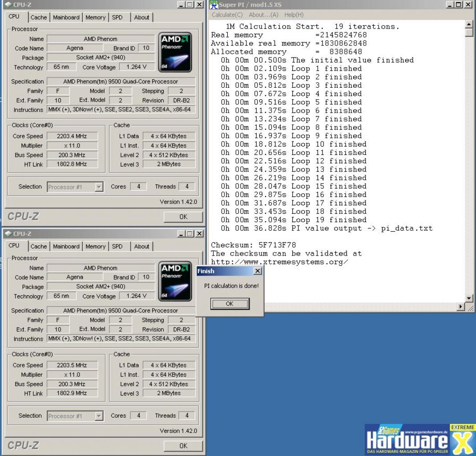Click Super PI horizontal scrollbar right arrow
This screenshot has height=456, width=476.
pos(460,307)
